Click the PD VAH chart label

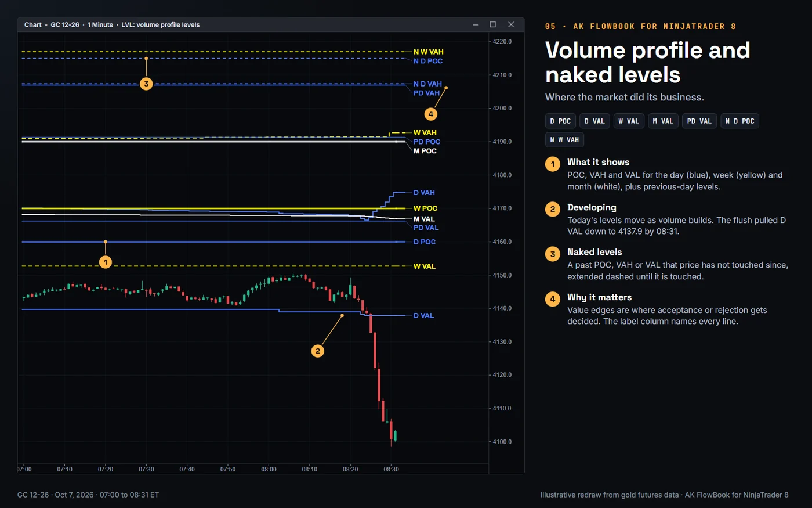(426, 93)
